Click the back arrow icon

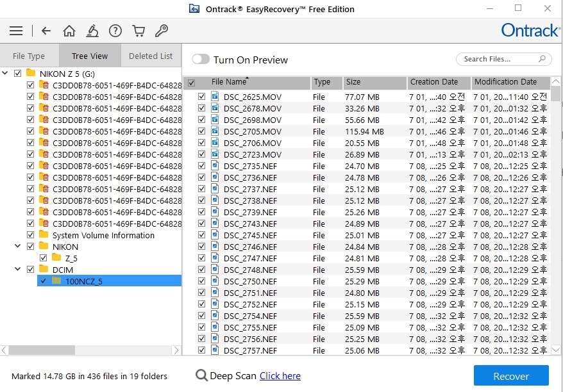pos(45,30)
